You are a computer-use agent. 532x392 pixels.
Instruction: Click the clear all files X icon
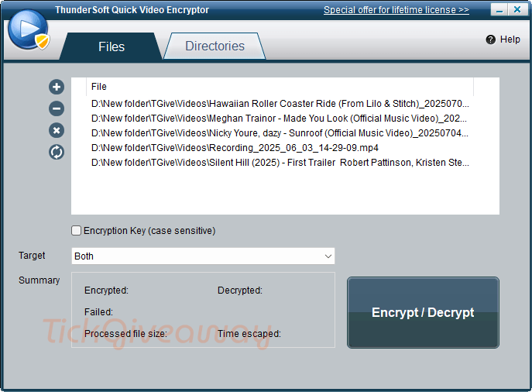point(57,130)
